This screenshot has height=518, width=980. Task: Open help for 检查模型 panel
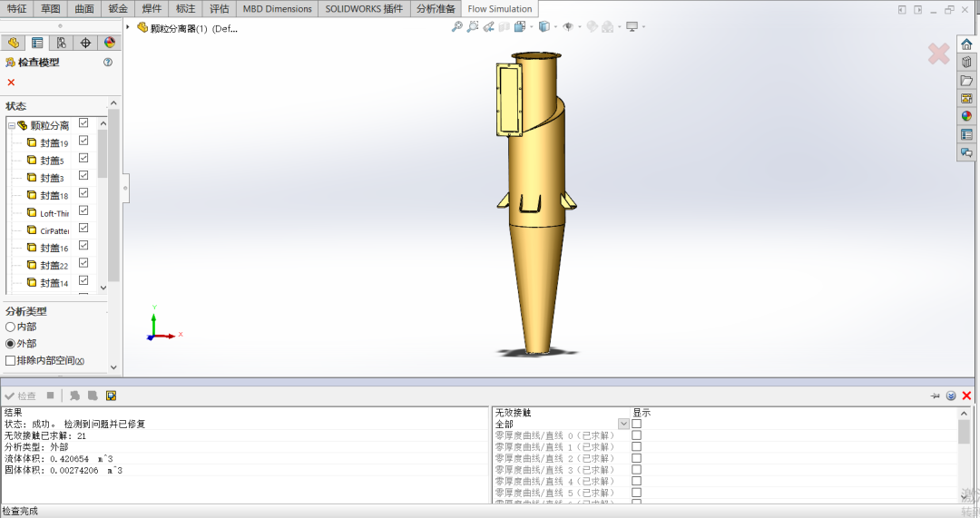click(x=108, y=63)
